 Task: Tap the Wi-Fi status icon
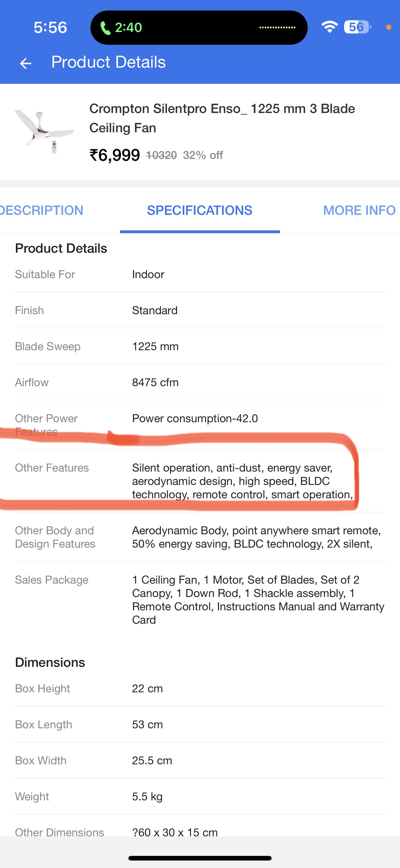coord(329,27)
